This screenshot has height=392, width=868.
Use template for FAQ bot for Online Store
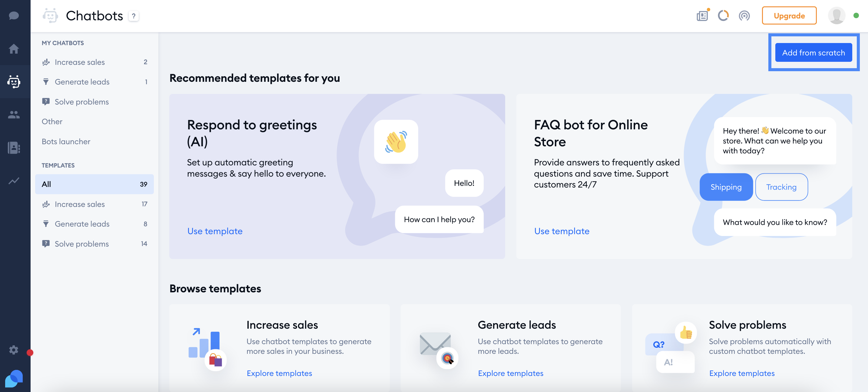(562, 231)
